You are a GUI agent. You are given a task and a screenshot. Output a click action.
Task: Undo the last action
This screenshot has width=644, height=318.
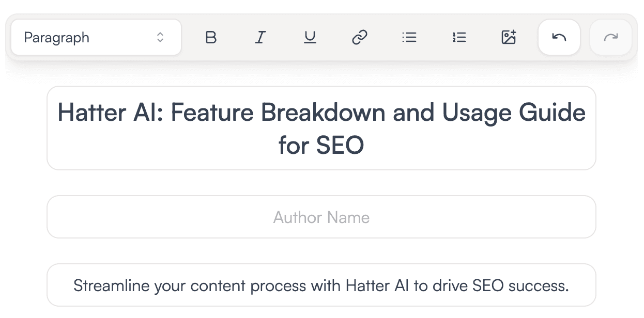pos(559,37)
